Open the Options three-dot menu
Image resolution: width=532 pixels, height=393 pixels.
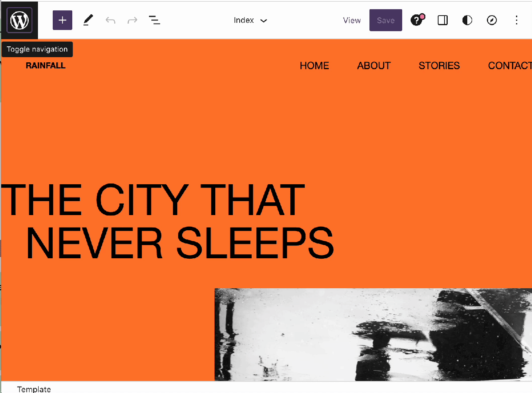(x=516, y=20)
